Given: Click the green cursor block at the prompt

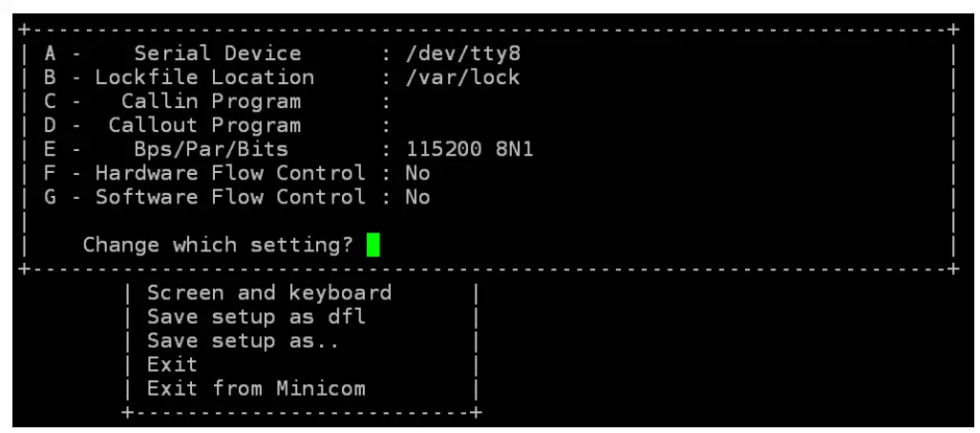Looking at the screenshot, I should pos(373,246).
